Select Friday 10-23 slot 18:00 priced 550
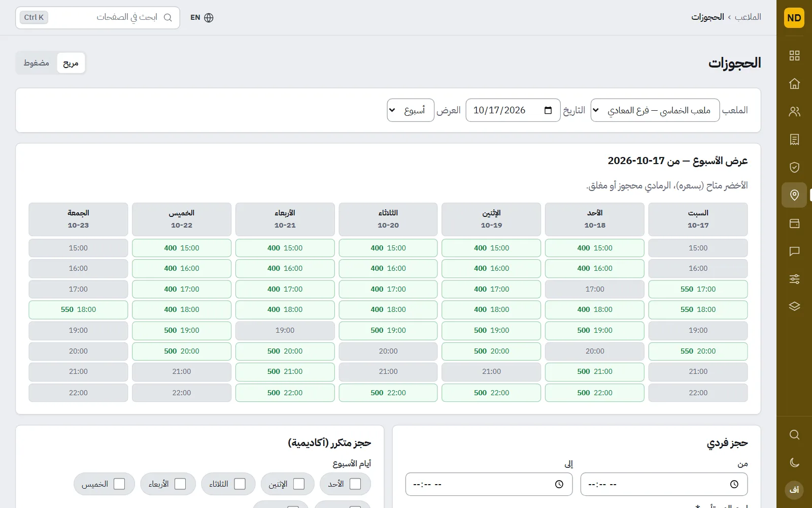 [x=78, y=309]
